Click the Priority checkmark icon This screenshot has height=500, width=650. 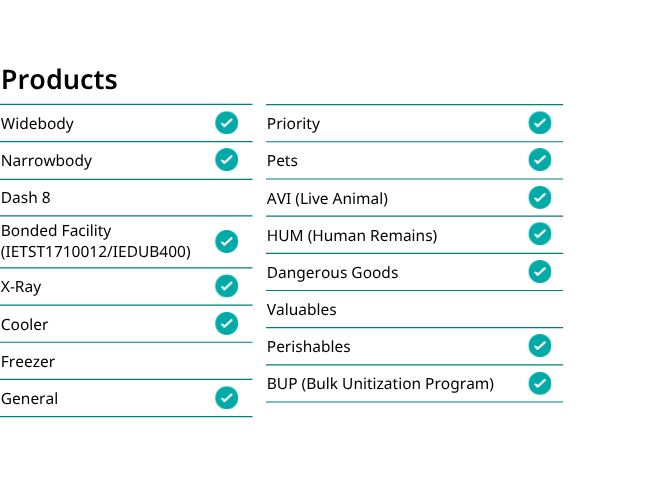click(540, 123)
